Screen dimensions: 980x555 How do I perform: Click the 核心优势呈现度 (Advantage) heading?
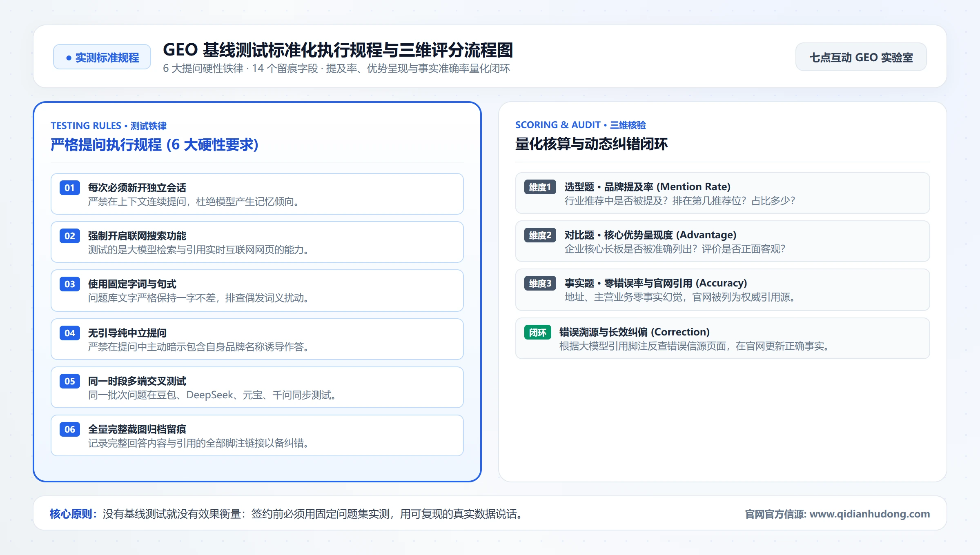670,235
